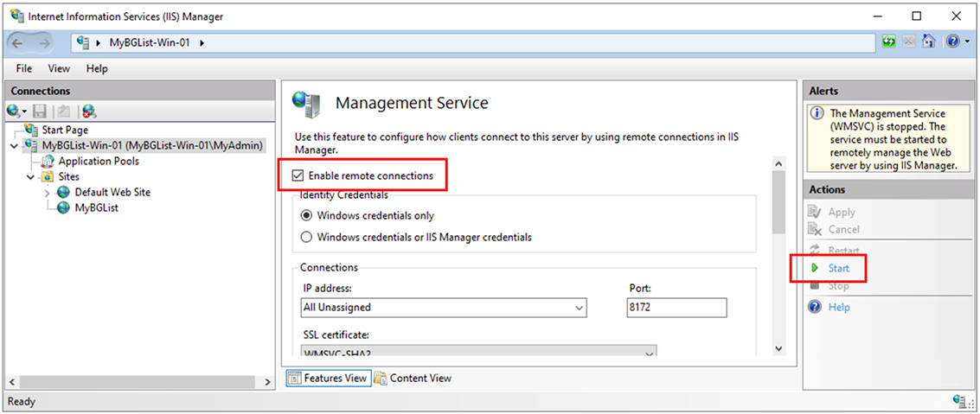Image resolution: width=980 pixels, height=414 pixels.
Task: Click Stop in the Actions pane
Action: pos(838,286)
